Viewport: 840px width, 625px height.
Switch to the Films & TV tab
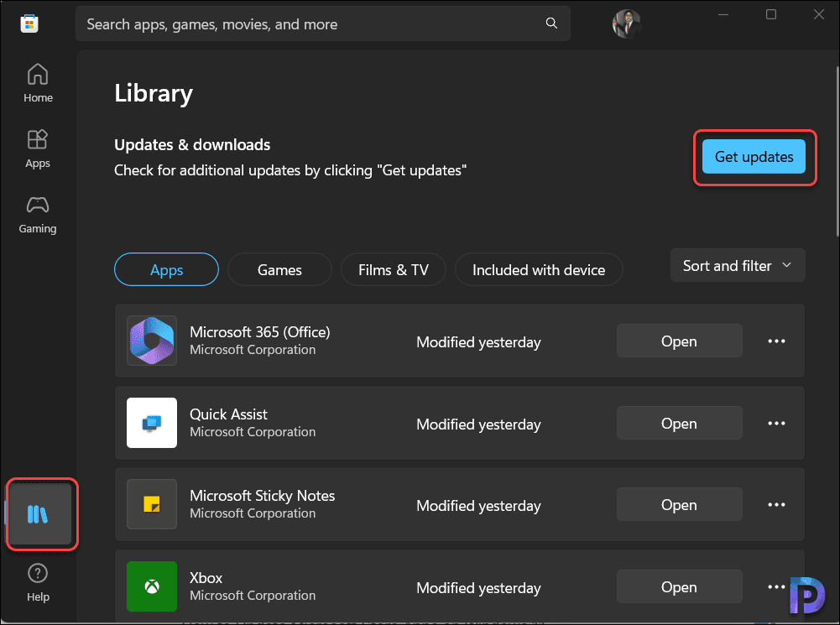point(393,269)
